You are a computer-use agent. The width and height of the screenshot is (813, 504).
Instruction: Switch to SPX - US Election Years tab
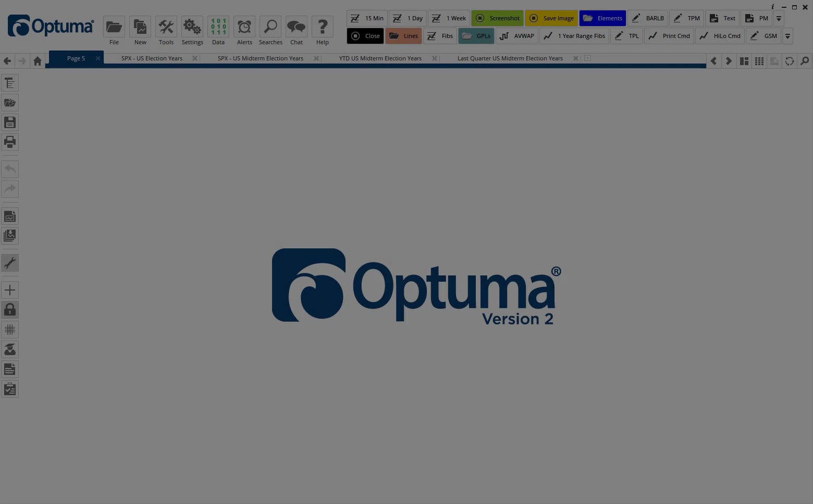click(x=152, y=58)
